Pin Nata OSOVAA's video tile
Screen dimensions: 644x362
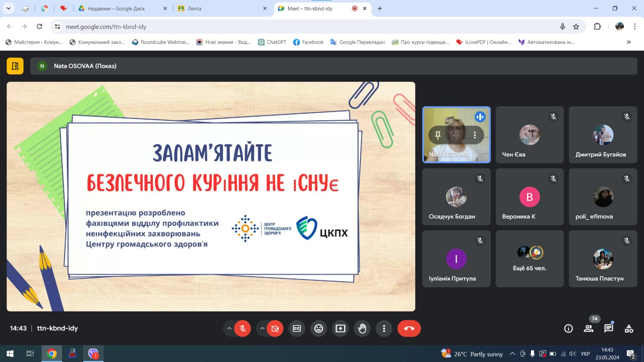[438, 135]
